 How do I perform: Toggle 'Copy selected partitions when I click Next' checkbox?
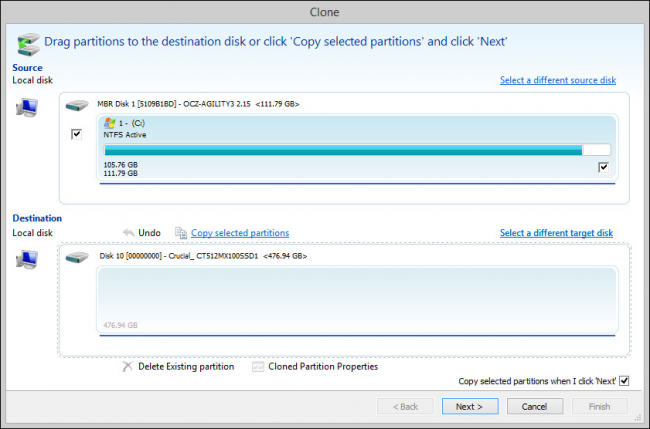click(624, 381)
